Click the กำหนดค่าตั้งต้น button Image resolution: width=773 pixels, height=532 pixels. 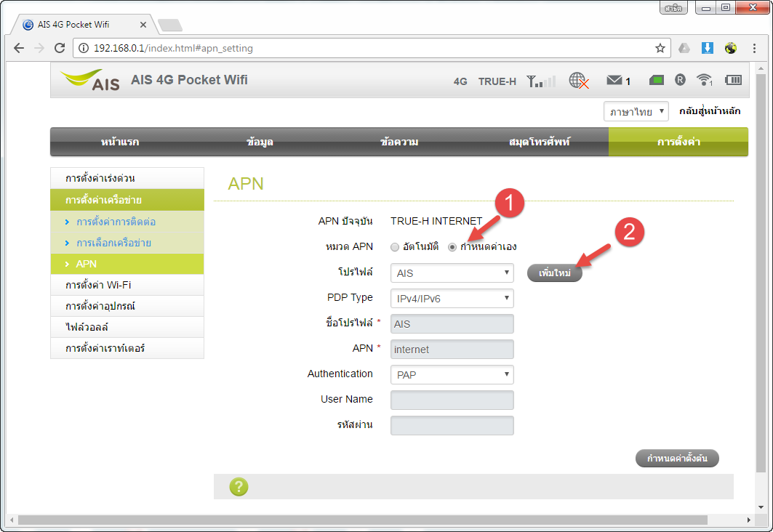(677, 458)
